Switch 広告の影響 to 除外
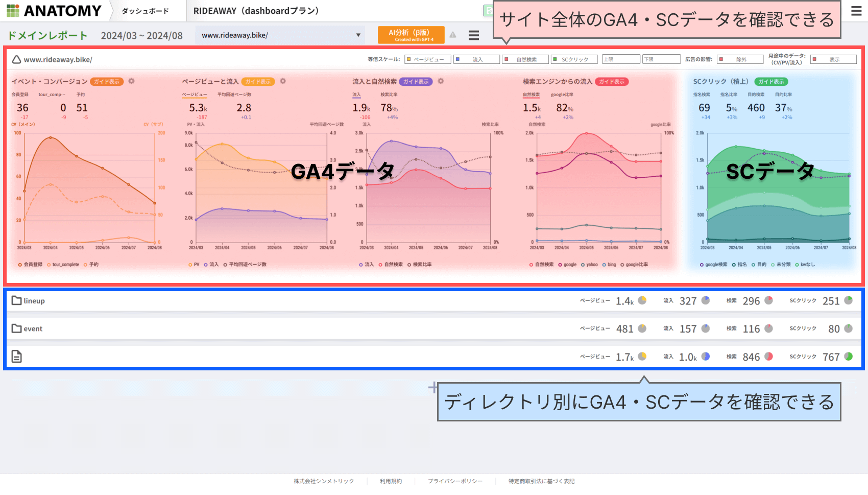 (x=740, y=59)
